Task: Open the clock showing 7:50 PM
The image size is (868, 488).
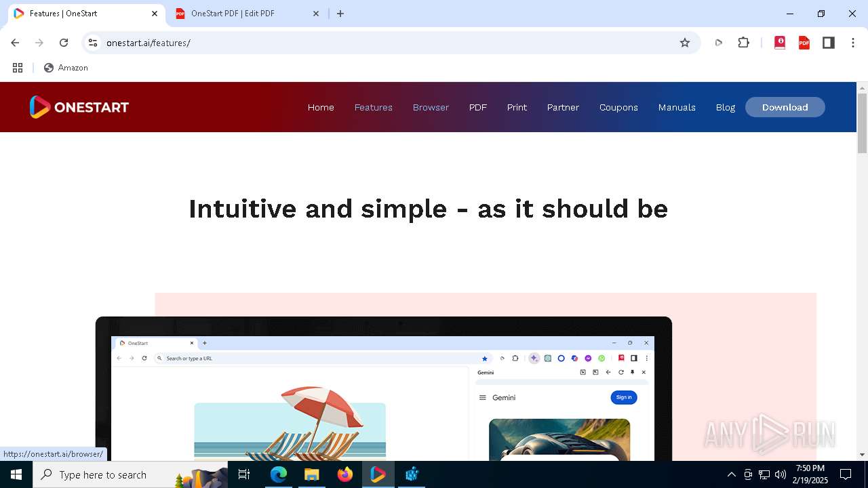Action: (x=810, y=474)
